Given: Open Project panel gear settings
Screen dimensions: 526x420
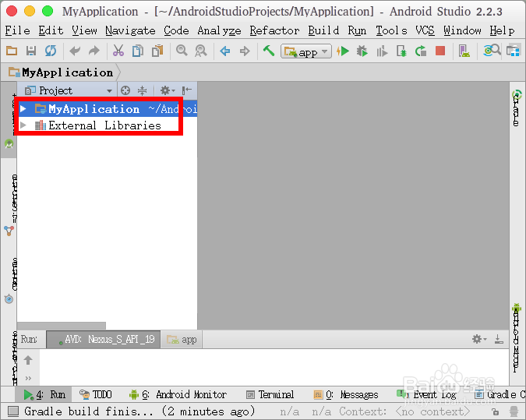Looking at the screenshot, I should pyautogui.click(x=168, y=90).
